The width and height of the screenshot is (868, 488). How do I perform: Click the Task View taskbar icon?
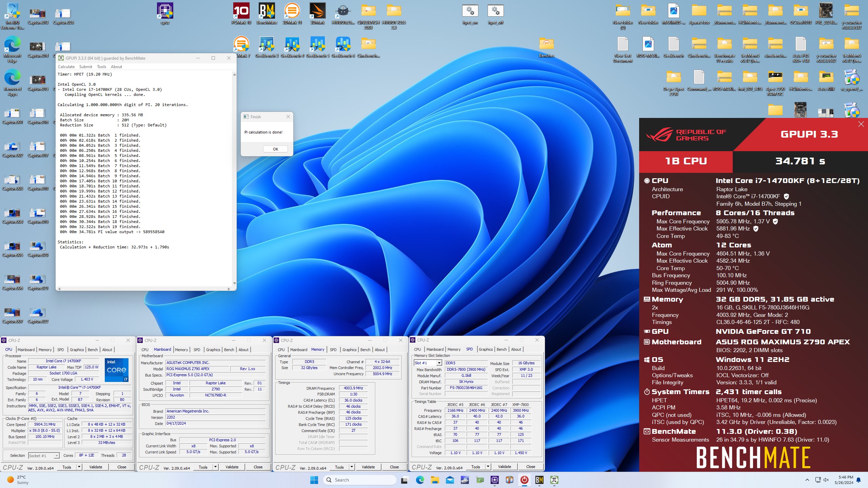tap(404, 480)
